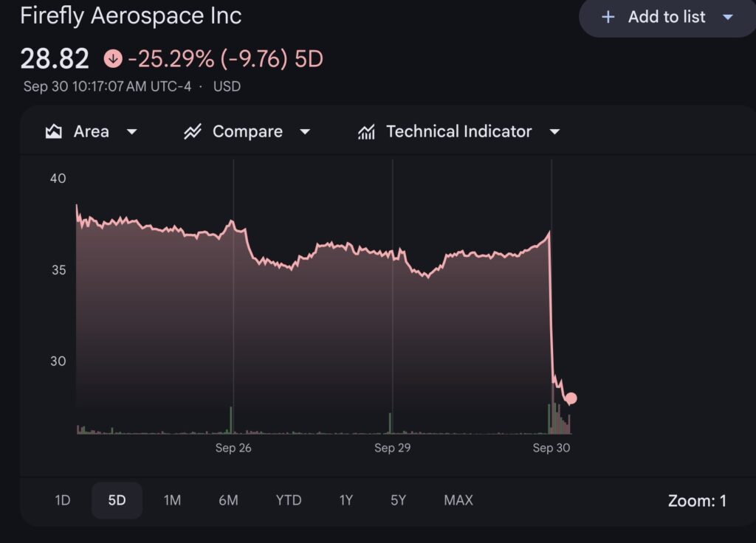Switch to the 6M range
756x543 pixels.
pyautogui.click(x=228, y=500)
